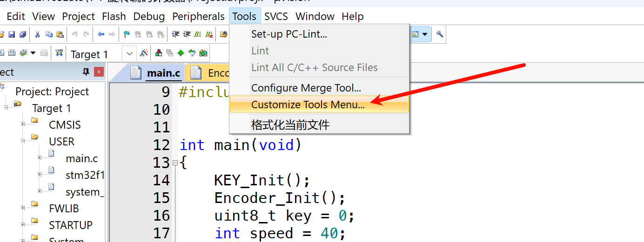Screen dimensions: 644x242
Task: Select Customize Tools Menu... entry
Action: pyautogui.click(x=319, y=105)
